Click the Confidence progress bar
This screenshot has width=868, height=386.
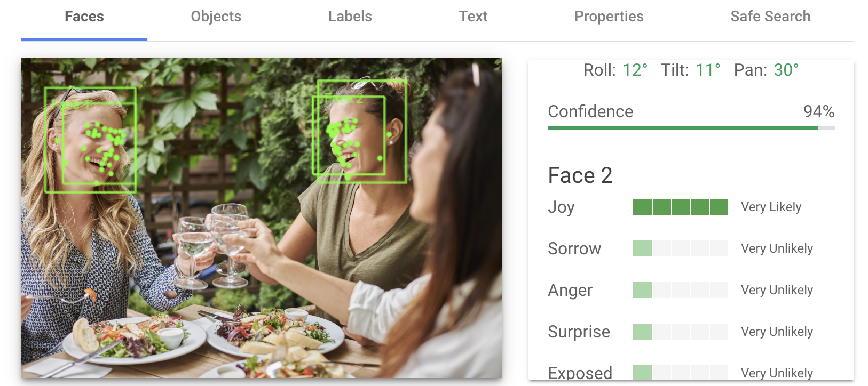[691, 128]
